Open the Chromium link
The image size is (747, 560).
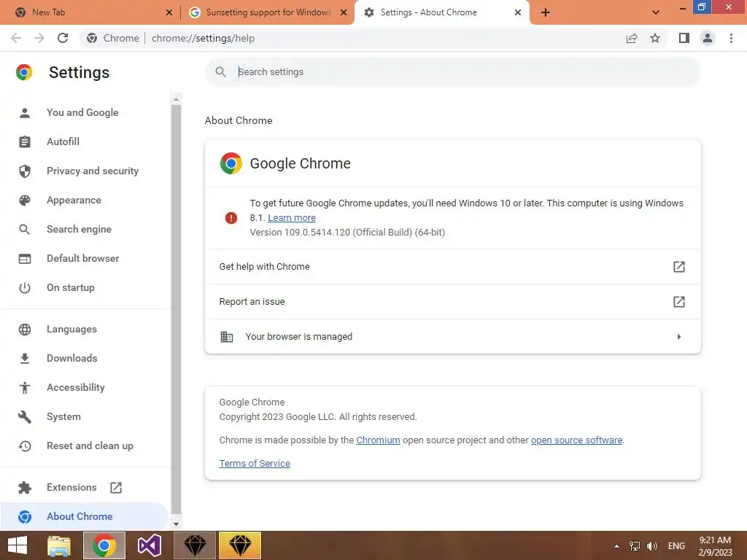(378, 440)
